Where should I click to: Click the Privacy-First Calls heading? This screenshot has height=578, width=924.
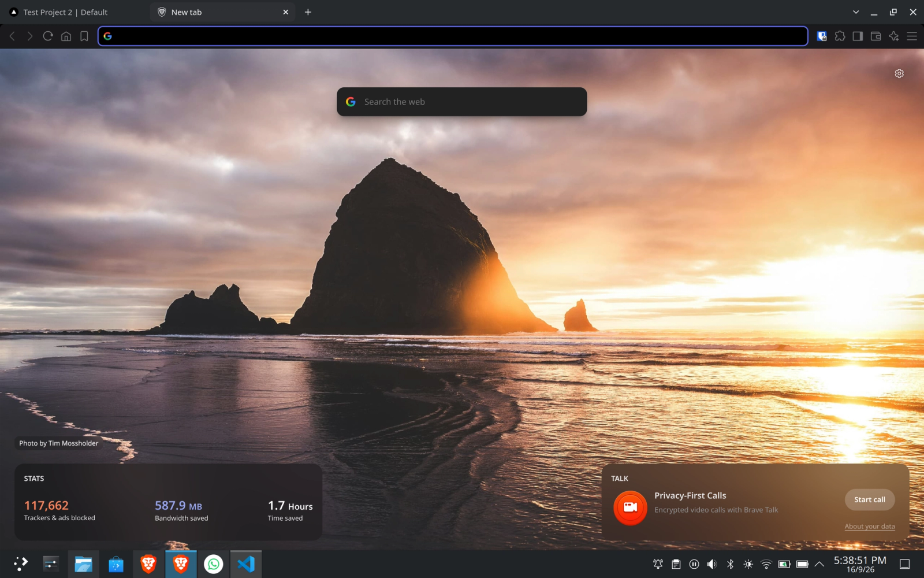pyautogui.click(x=690, y=495)
